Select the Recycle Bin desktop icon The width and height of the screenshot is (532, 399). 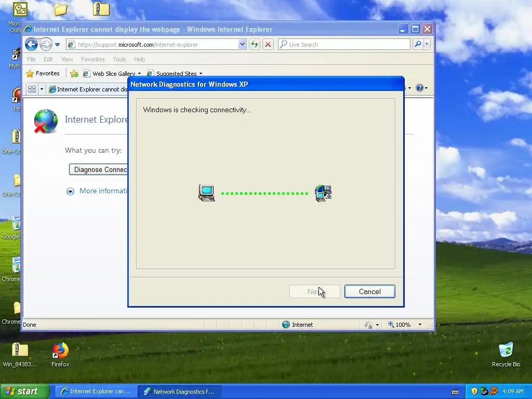[x=506, y=354]
